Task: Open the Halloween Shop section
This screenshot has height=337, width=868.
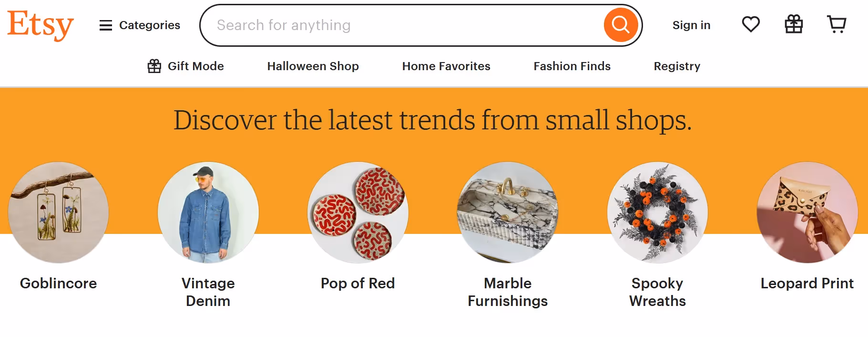Action: (x=313, y=66)
